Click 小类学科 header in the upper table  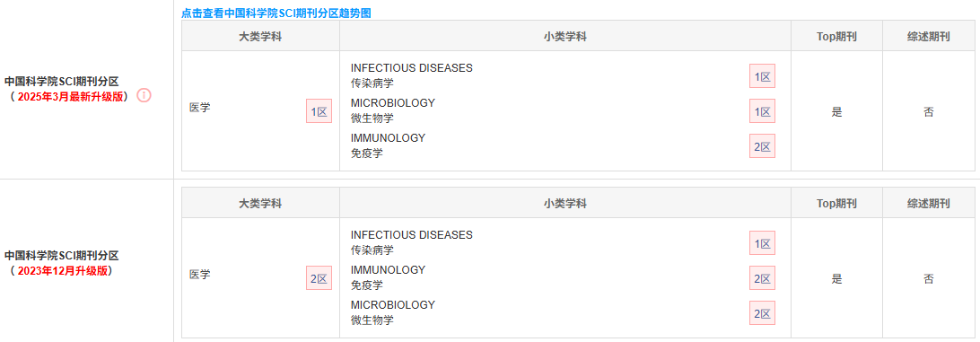click(x=565, y=36)
